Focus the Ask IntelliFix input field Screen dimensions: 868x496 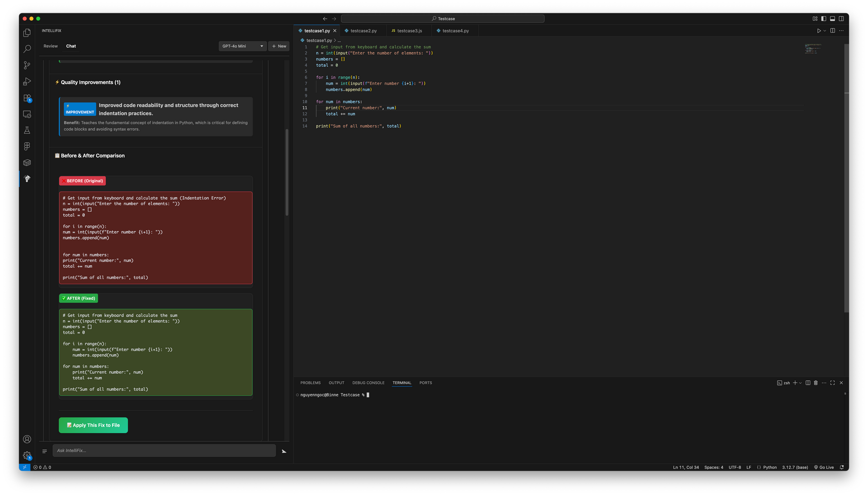(164, 450)
